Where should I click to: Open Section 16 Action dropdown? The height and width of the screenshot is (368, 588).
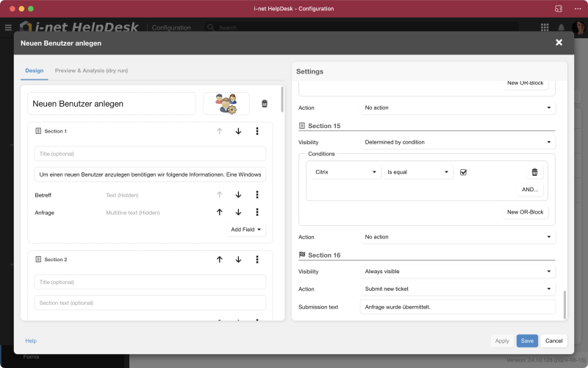pos(458,289)
